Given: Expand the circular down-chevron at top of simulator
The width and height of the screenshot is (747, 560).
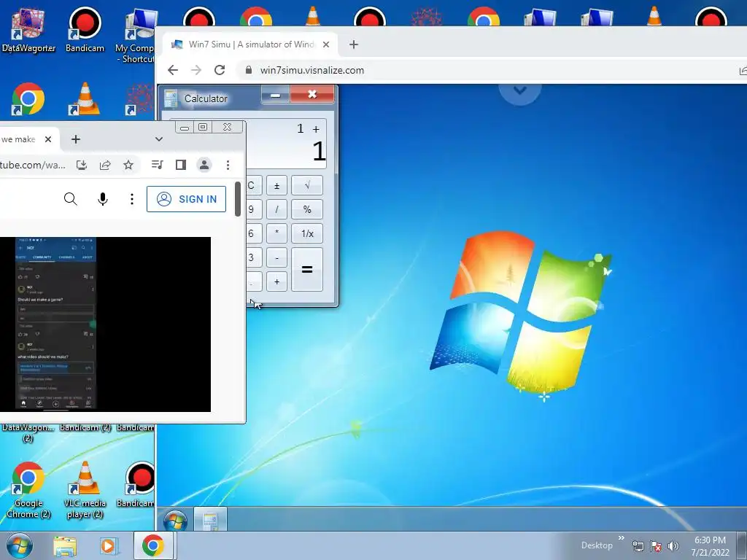Looking at the screenshot, I should pyautogui.click(x=519, y=90).
